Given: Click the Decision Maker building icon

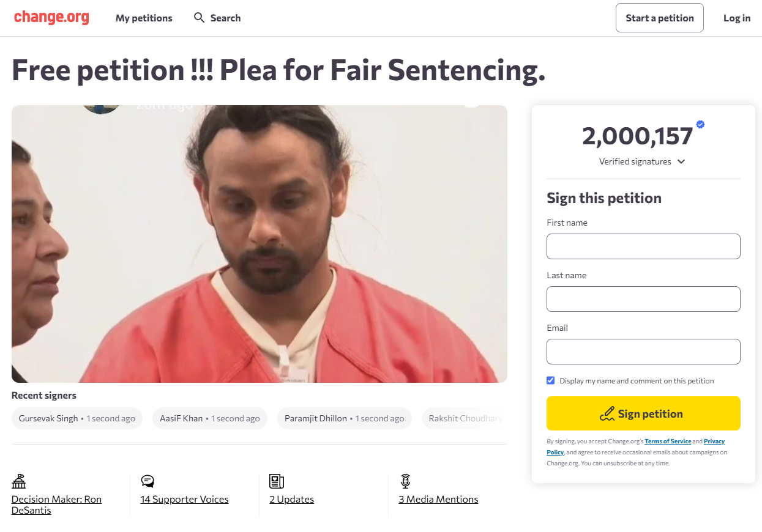Looking at the screenshot, I should [x=19, y=481].
